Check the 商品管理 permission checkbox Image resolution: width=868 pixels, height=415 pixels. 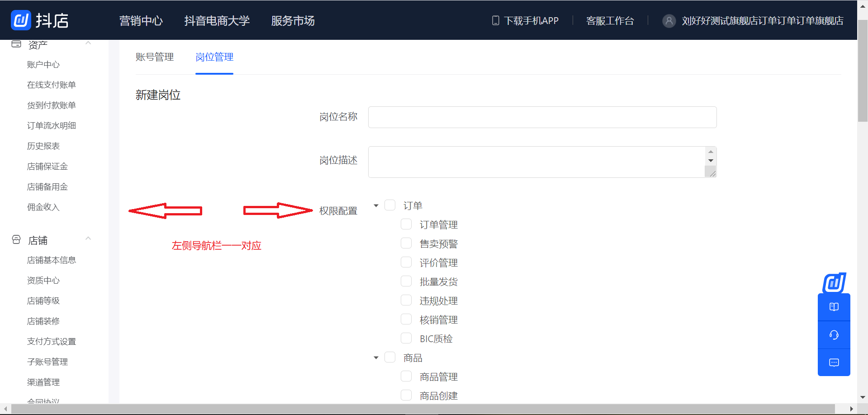(406, 376)
